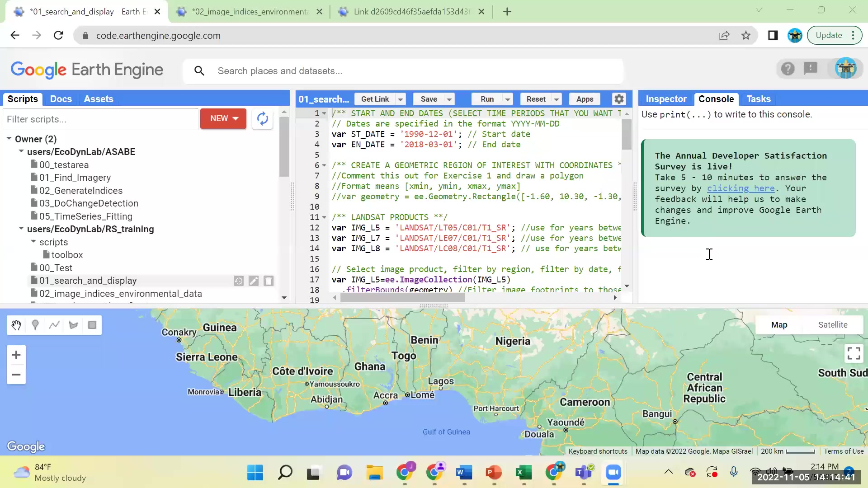Select the draw rectangle tool
Viewport: 868px width, 488px height.
click(x=92, y=325)
